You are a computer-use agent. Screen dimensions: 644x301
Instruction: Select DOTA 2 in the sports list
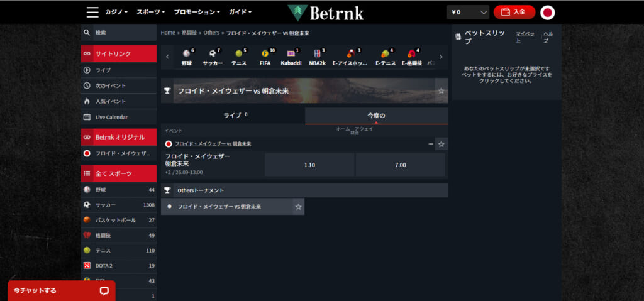pyautogui.click(x=119, y=266)
